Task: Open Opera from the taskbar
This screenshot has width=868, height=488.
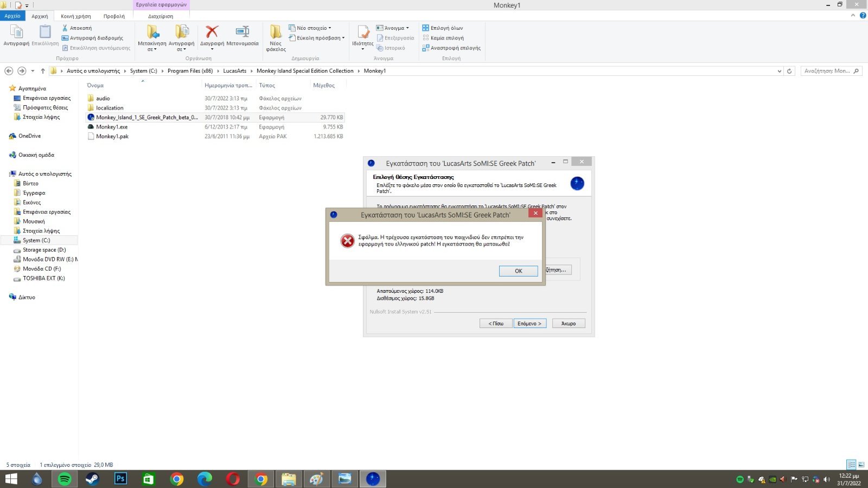Action: (x=233, y=479)
